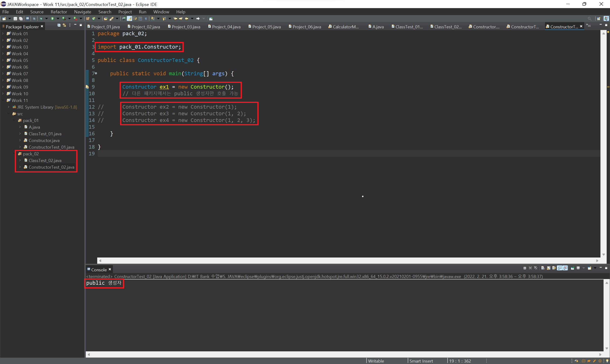Viewport: 610px width, 364px height.
Task: Click the Debug bug icon
Action: tap(41, 19)
